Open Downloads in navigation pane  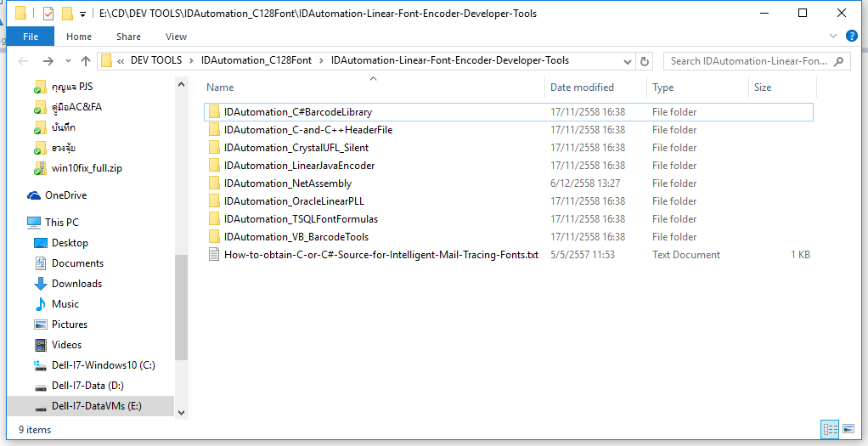[76, 284]
